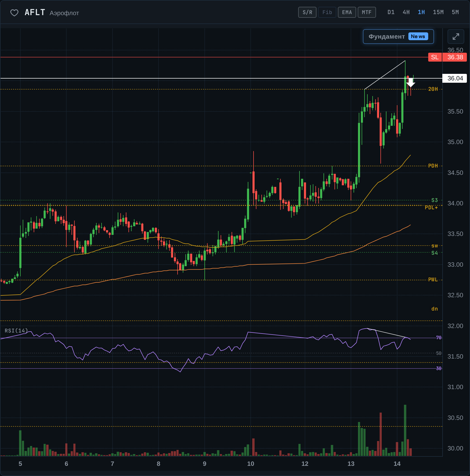
Task: Click the PWL level label
Action: [433, 280]
